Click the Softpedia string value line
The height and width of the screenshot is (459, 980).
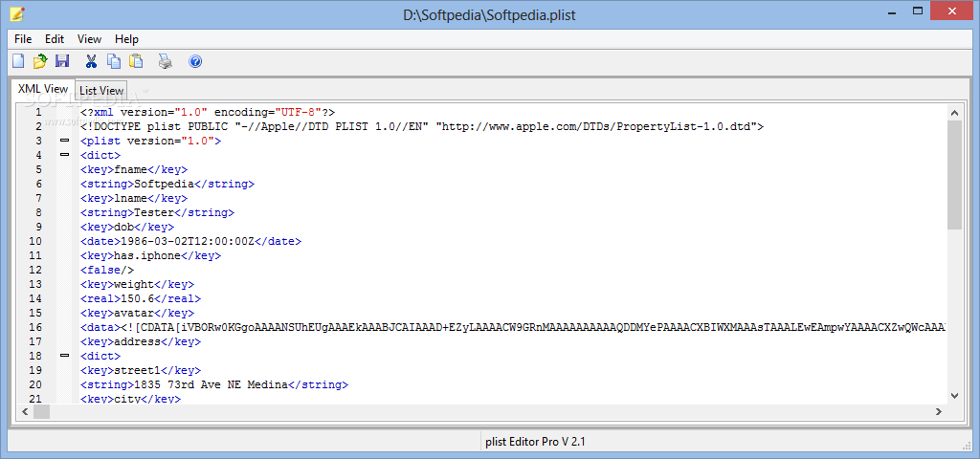click(x=167, y=184)
